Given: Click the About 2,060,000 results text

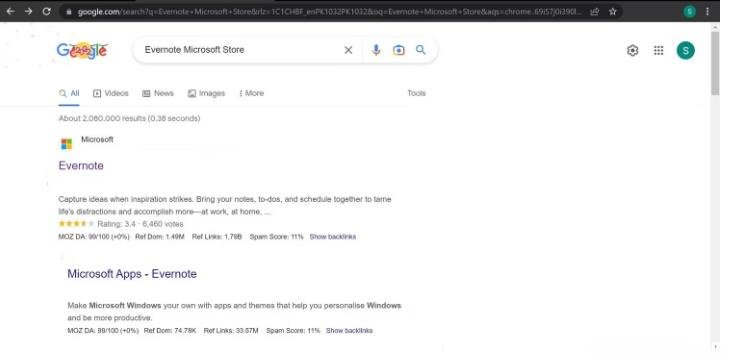Looking at the screenshot, I should tap(129, 118).
